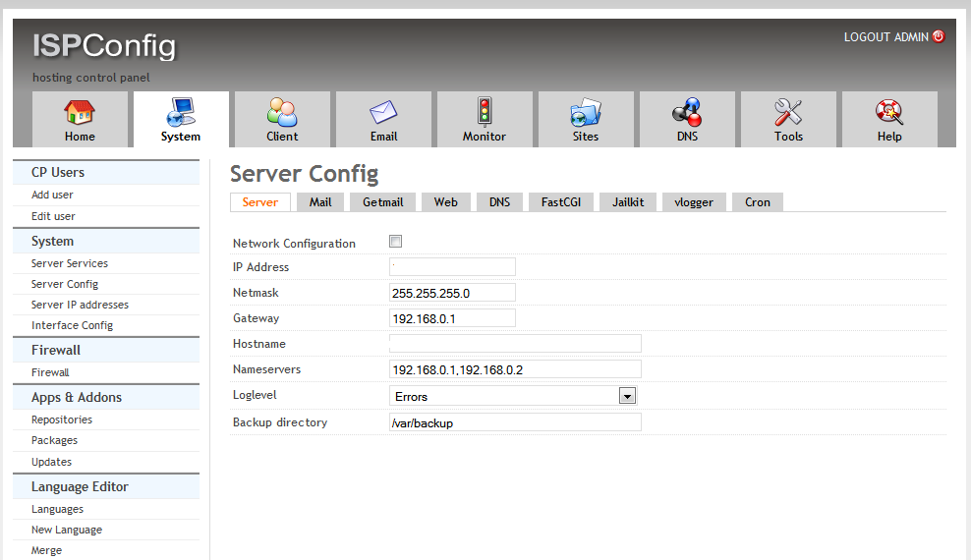Open the Home house icon
Screen dimensions: 971x560
(x=80, y=112)
